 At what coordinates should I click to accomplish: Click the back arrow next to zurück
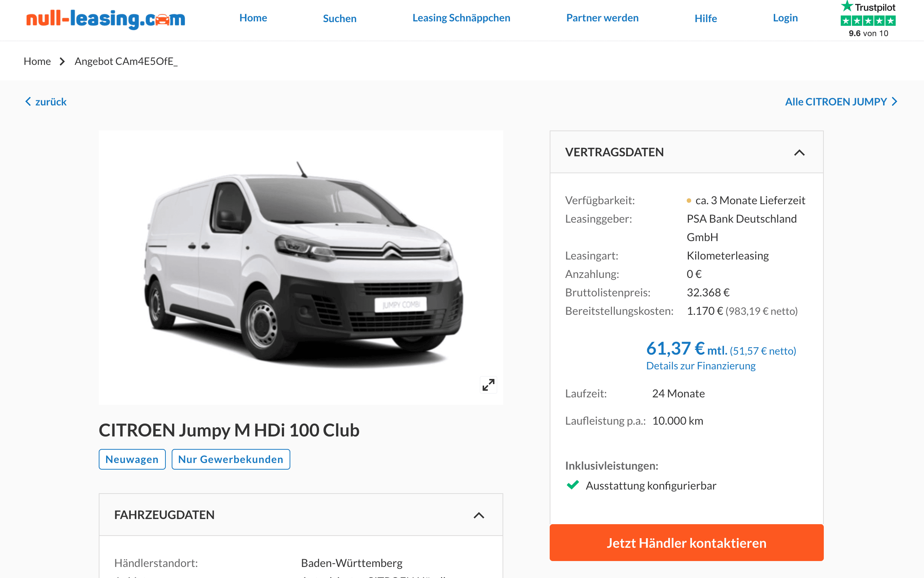pyautogui.click(x=28, y=101)
